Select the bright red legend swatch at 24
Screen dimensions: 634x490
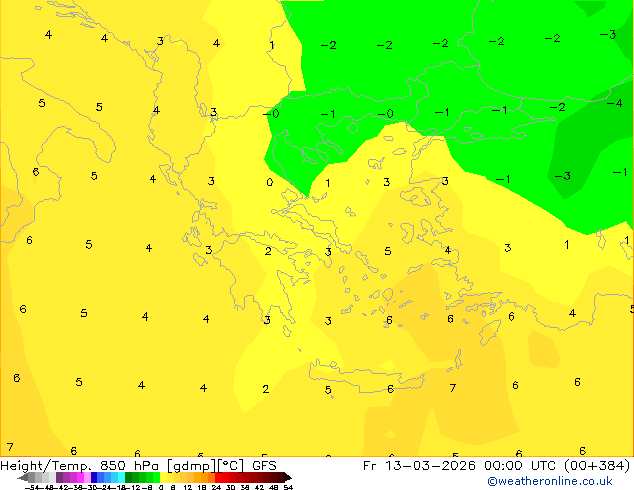pos(218,477)
